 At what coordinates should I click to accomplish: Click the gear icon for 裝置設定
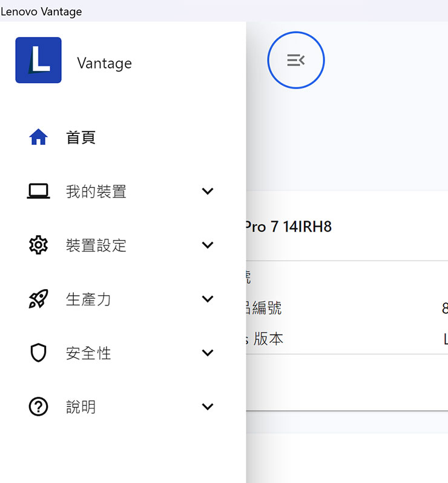tap(39, 245)
